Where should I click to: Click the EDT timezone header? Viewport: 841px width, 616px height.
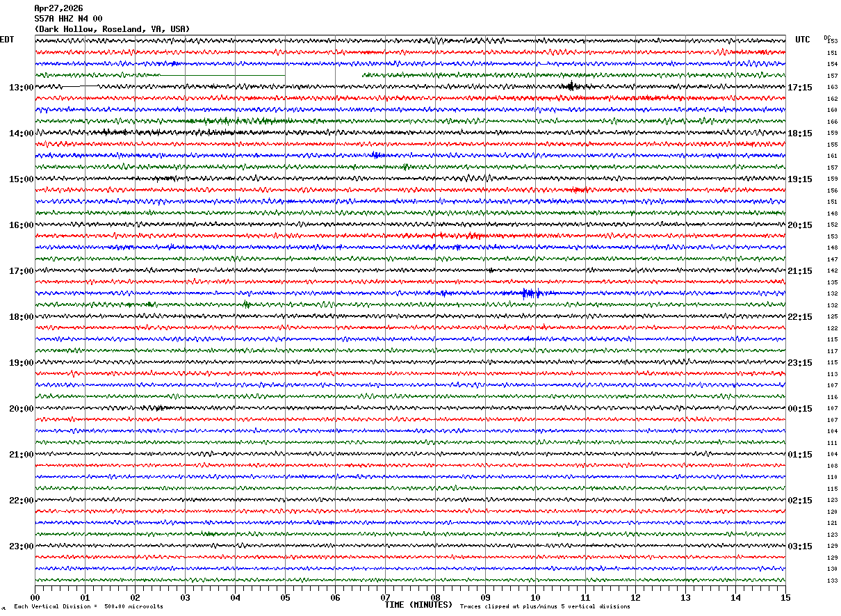pyautogui.click(x=7, y=40)
